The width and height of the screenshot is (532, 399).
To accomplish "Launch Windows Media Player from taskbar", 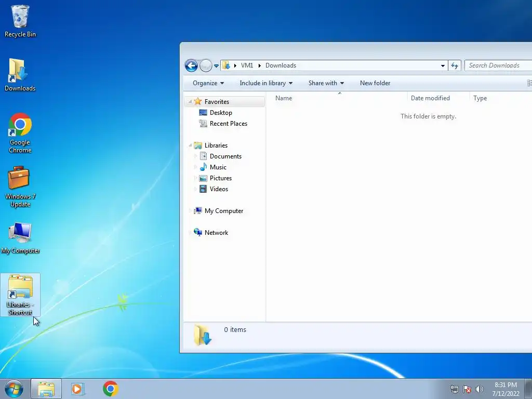I will (x=78, y=389).
